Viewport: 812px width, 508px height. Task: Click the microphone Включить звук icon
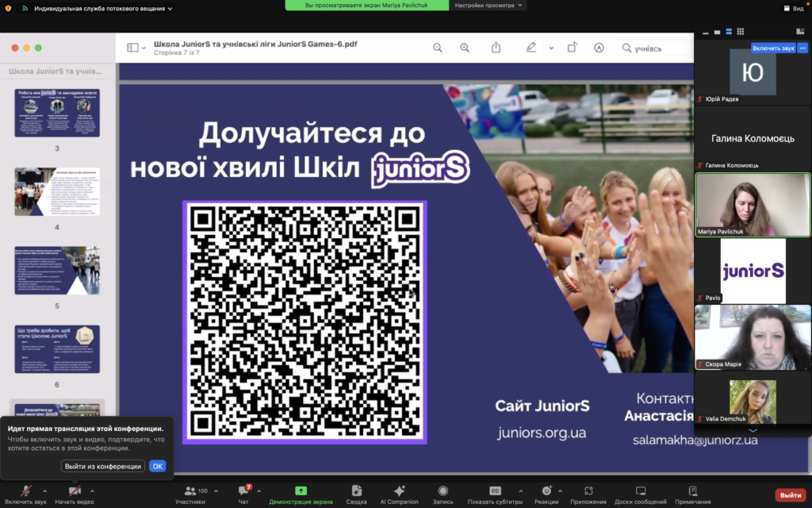tap(25, 491)
